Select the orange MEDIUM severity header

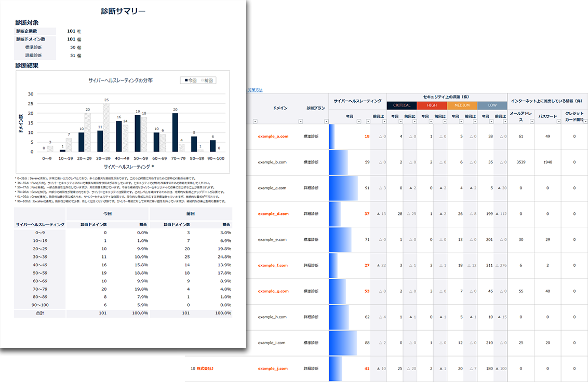click(x=462, y=105)
